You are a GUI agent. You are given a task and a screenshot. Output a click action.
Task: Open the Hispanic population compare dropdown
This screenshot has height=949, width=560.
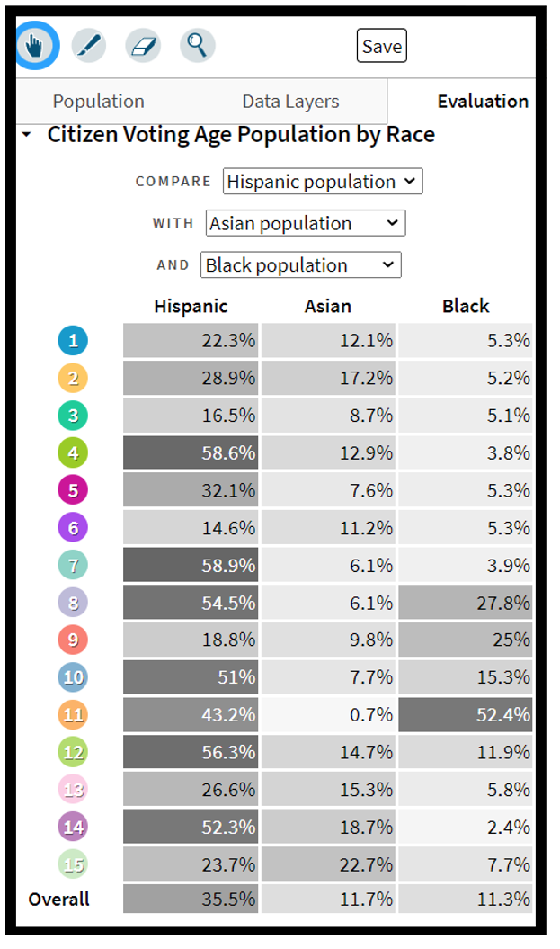tap(322, 182)
